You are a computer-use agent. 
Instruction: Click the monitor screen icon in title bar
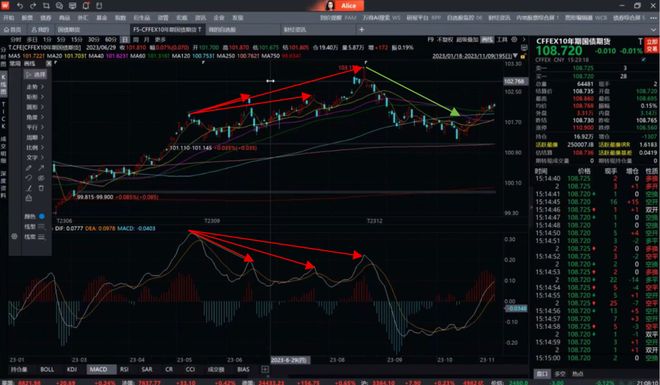pos(72,5)
